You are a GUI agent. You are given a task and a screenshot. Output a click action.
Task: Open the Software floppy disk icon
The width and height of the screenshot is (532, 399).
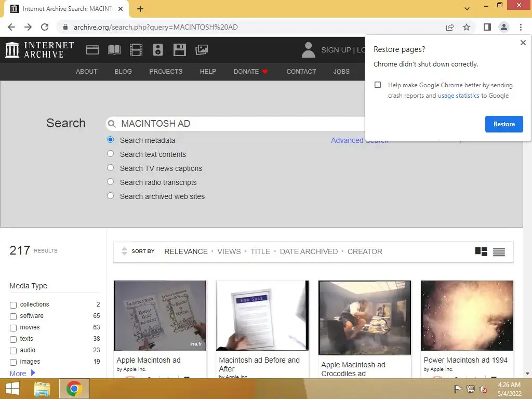tap(179, 50)
